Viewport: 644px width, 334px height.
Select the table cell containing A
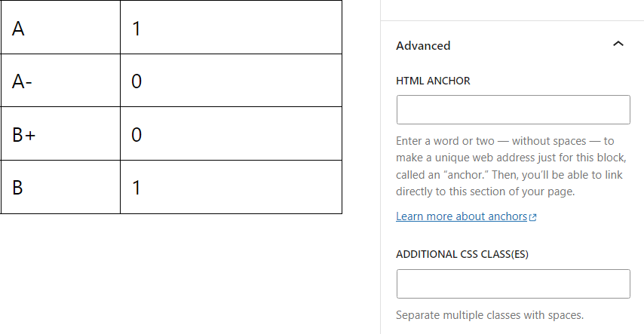(60, 28)
